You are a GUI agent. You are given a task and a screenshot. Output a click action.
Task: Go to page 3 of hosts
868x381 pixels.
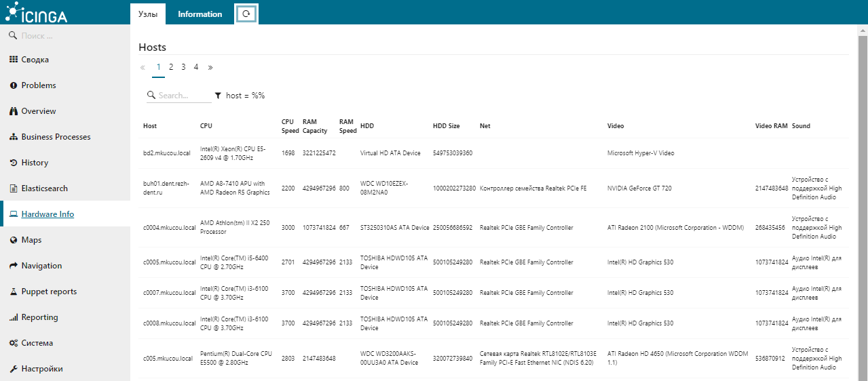click(183, 67)
